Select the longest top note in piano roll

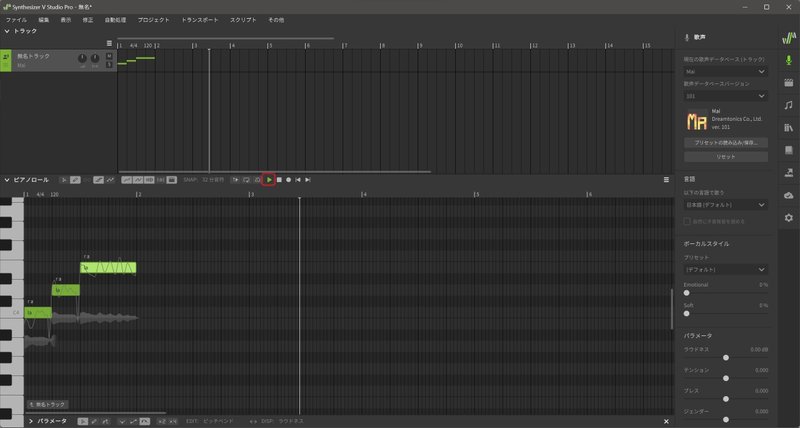click(108, 268)
